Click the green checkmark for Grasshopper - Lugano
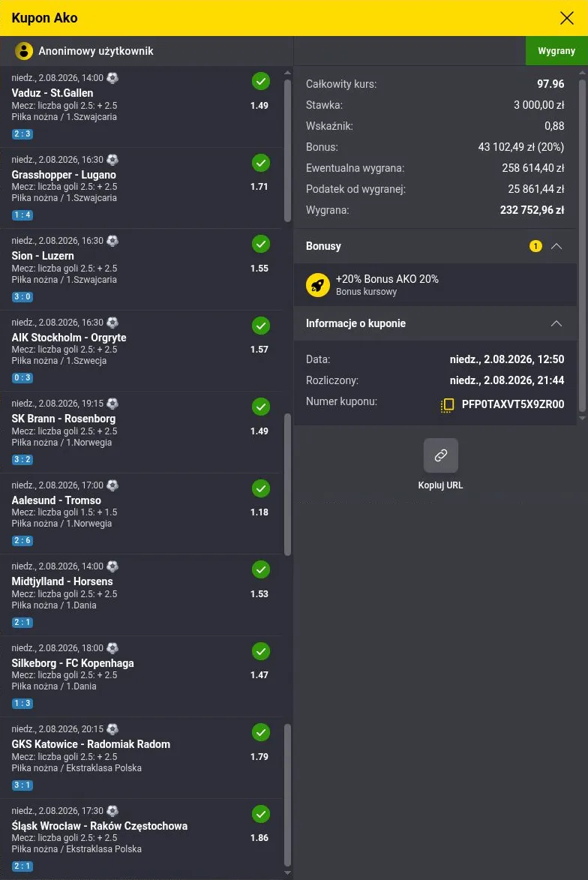Screen dimensions: 588x880 (260, 164)
